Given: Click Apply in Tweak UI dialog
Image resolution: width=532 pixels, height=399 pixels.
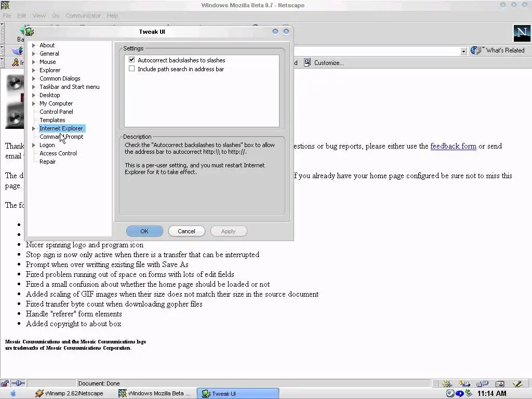Looking at the screenshot, I should tap(229, 231).
